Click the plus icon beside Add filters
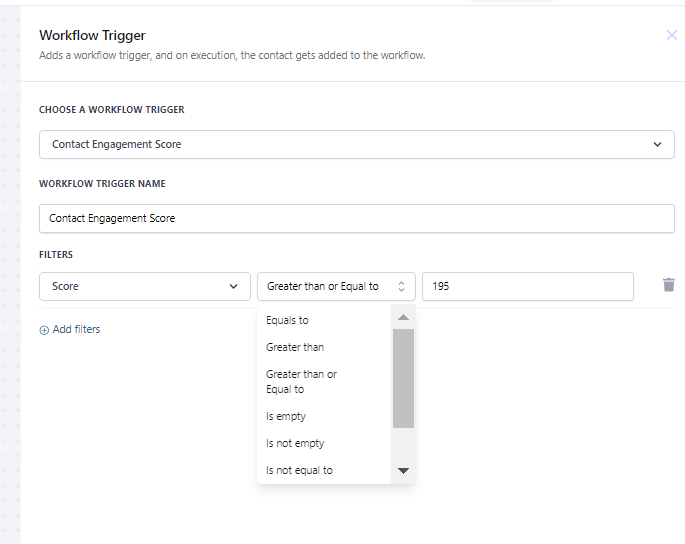 pos(44,330)
